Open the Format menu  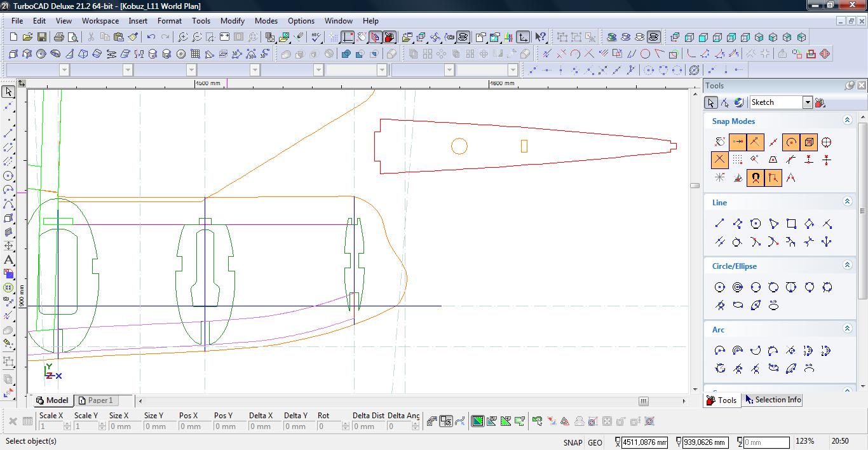pyautogui.click(x=170, y=21)
